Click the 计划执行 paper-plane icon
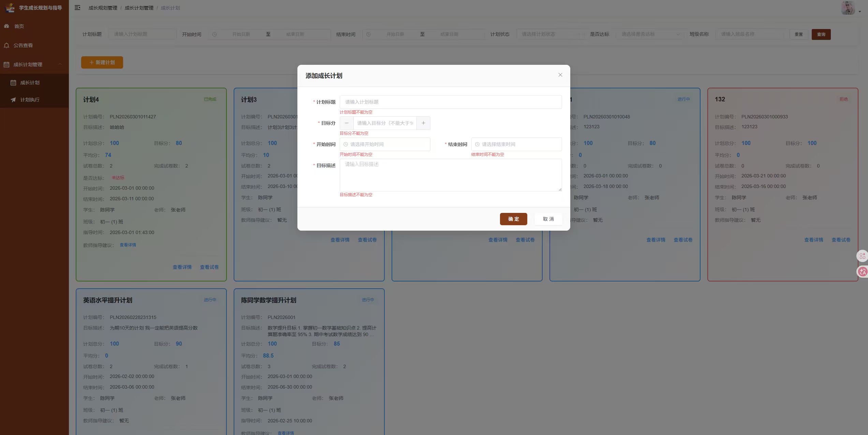Viewport: 868px width, 435px height. pyautogui.click(x=13, y=100)
